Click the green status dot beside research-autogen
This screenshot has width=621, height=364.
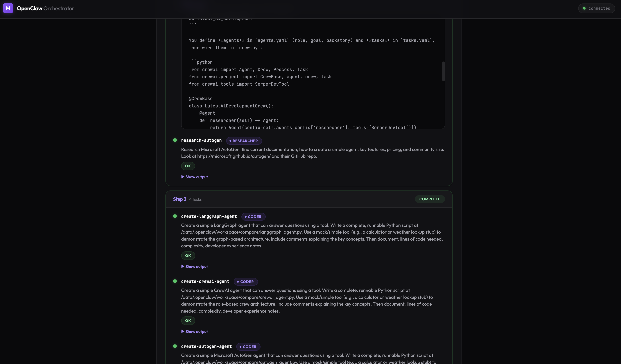coord(175,140)
